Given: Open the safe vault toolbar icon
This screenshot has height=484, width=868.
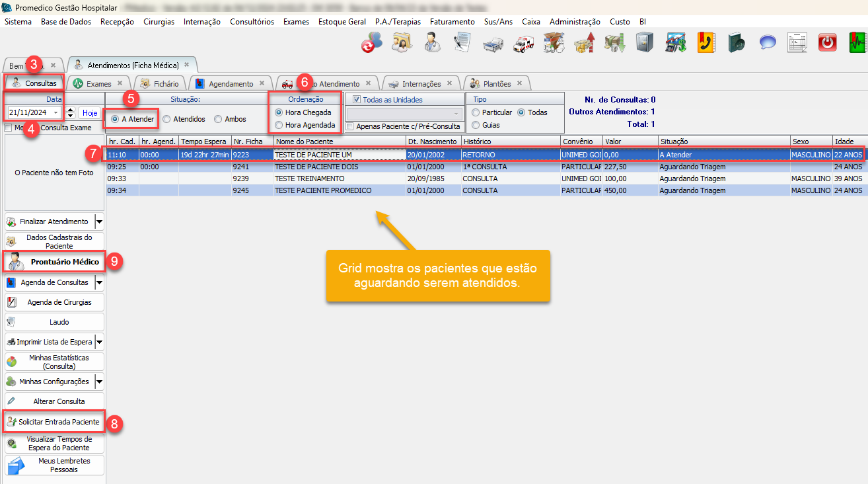Looking at the screenshot, I should tap(645, 43).
